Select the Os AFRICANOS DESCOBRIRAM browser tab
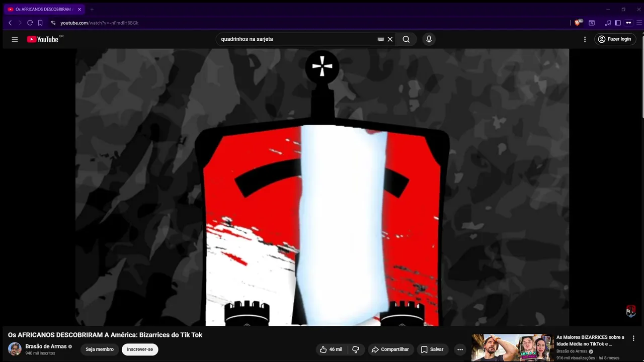 click(x=44, y=9)
